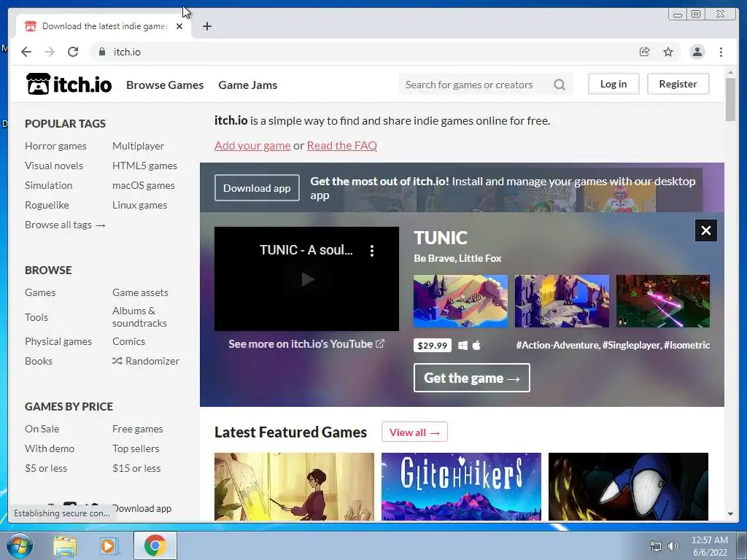The width and height of the screenshot is (747, 560).
Task: Close the TUNIC featured banner
Action: [706, 230]
